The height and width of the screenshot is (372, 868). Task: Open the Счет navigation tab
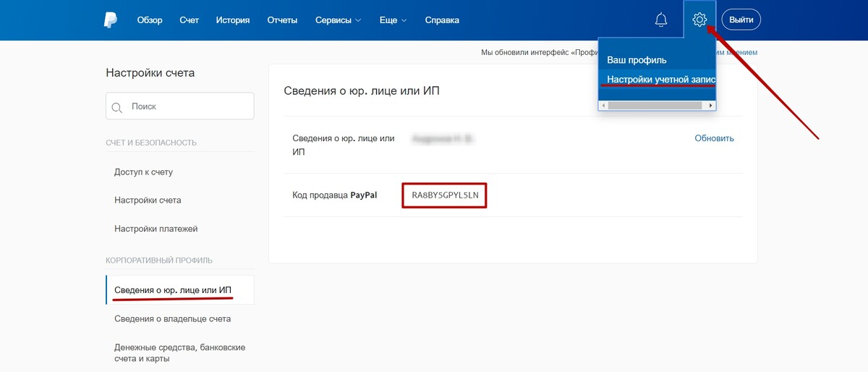[190, 20]
